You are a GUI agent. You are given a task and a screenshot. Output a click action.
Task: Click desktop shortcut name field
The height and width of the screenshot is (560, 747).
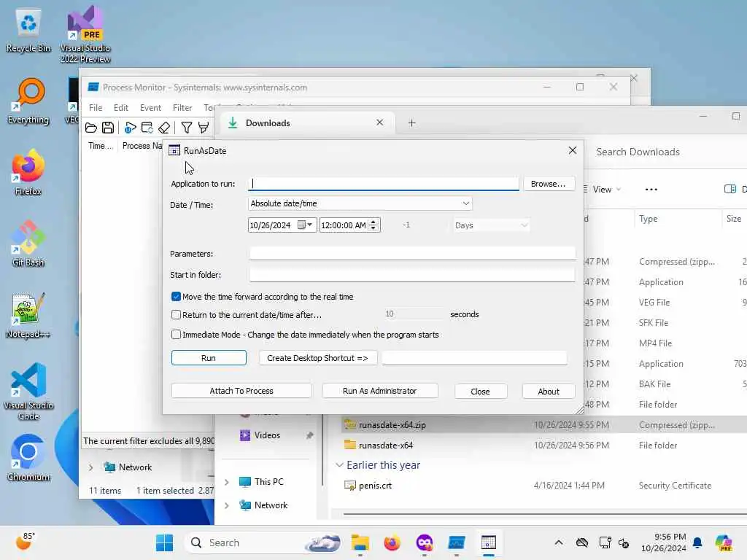[474, 358]
